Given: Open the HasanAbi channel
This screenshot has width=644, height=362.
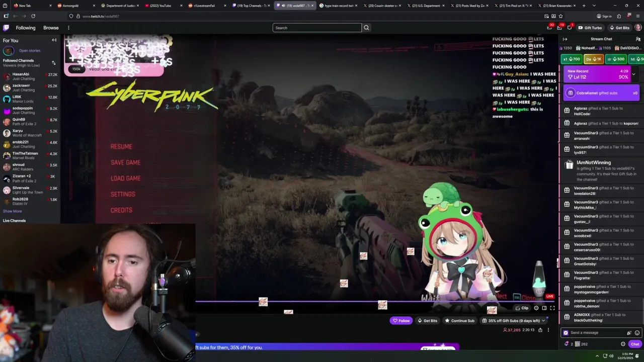Looking at the screenshot, I should point(30,76).
